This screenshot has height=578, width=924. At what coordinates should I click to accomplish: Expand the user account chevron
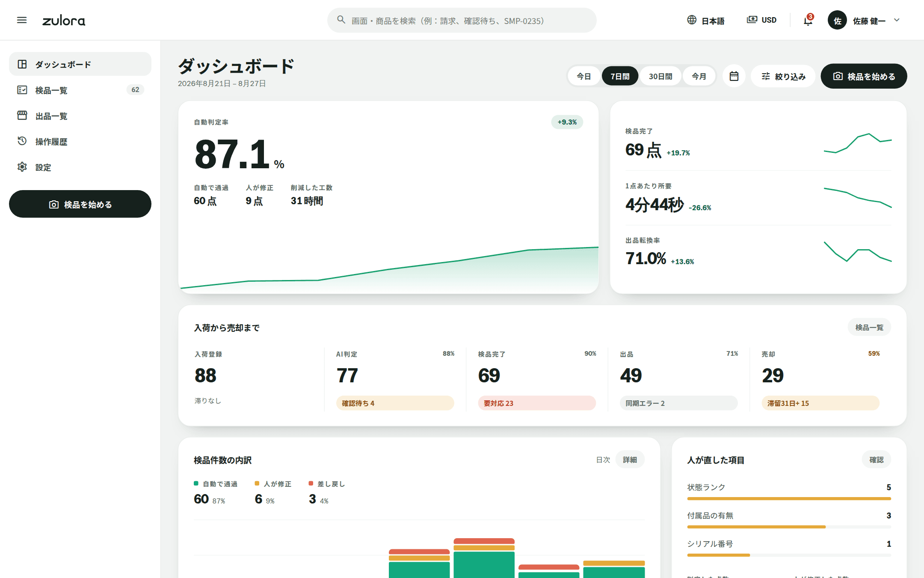897,20
